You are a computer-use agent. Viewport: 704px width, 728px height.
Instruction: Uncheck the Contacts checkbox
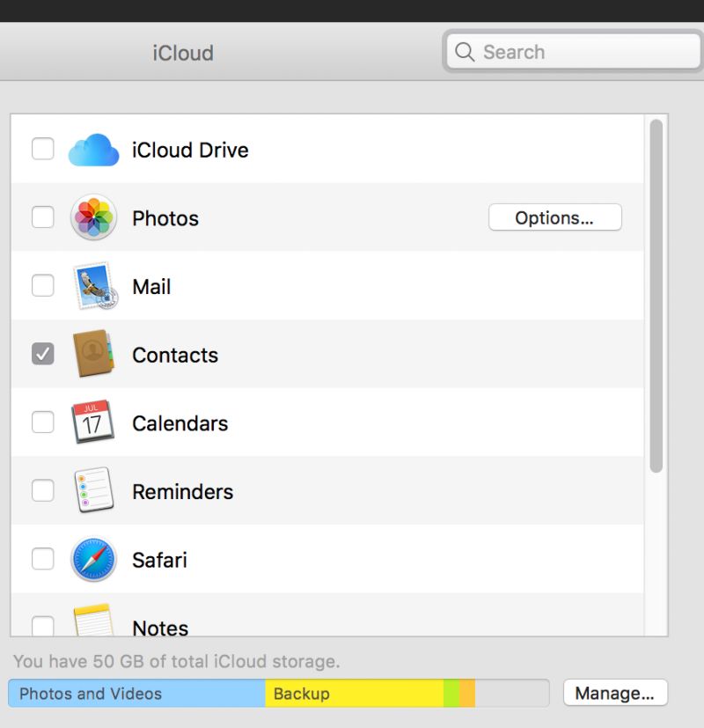point(43,354)
